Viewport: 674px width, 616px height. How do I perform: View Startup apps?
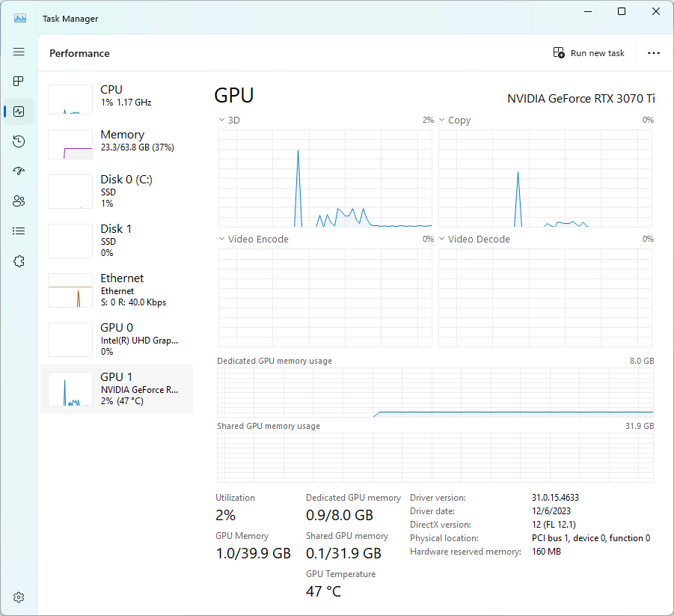pos(19,171)
